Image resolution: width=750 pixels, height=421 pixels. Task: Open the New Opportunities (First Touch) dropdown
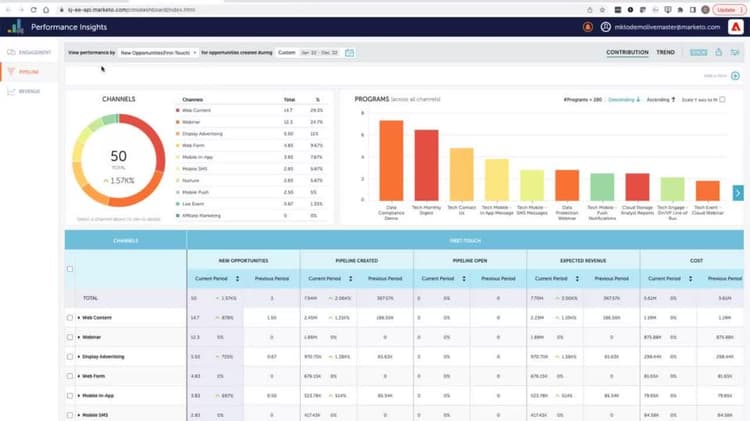(x=158, y=53)
